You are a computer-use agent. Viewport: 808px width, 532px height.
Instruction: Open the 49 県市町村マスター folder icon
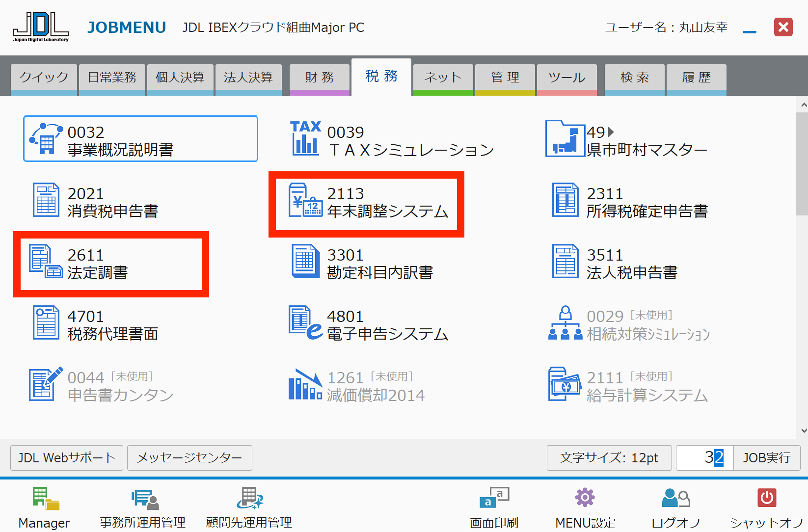(x=565, y=138)
